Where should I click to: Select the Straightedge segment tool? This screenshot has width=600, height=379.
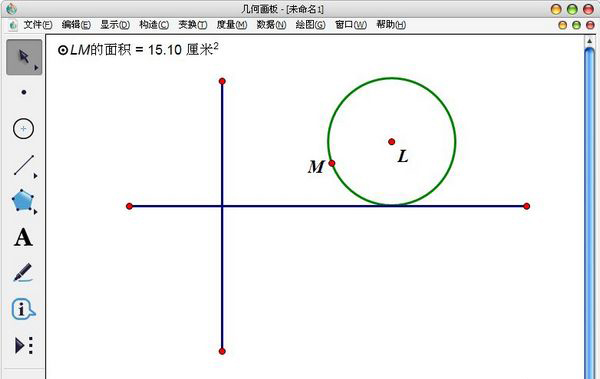coord(24,165)
